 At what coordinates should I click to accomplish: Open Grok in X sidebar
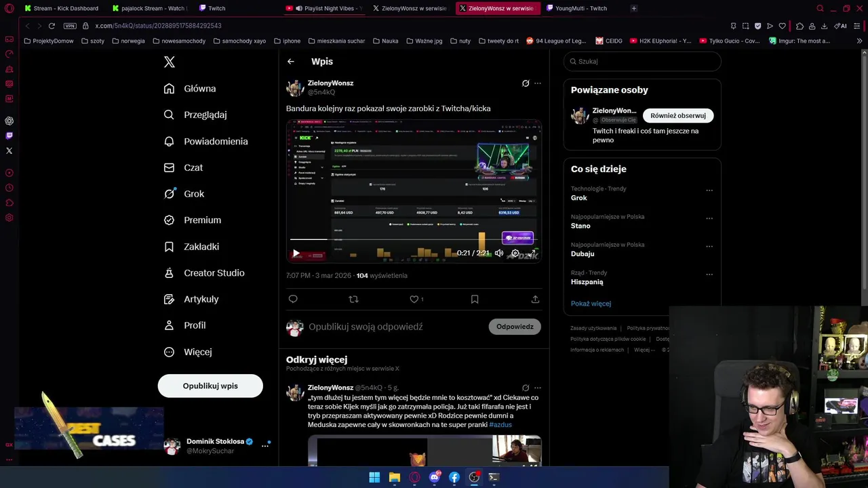pyautogui.click(x=184, y=194)
